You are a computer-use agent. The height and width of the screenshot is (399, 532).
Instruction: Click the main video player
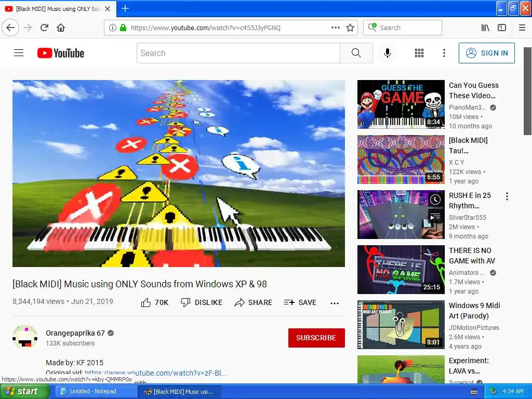coord(179,174)
